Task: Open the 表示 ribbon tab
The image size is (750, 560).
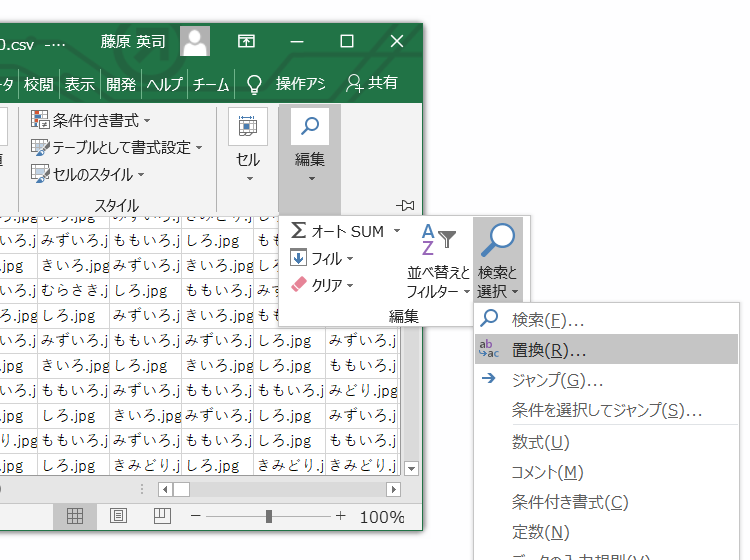Action: tap(80, 84)
